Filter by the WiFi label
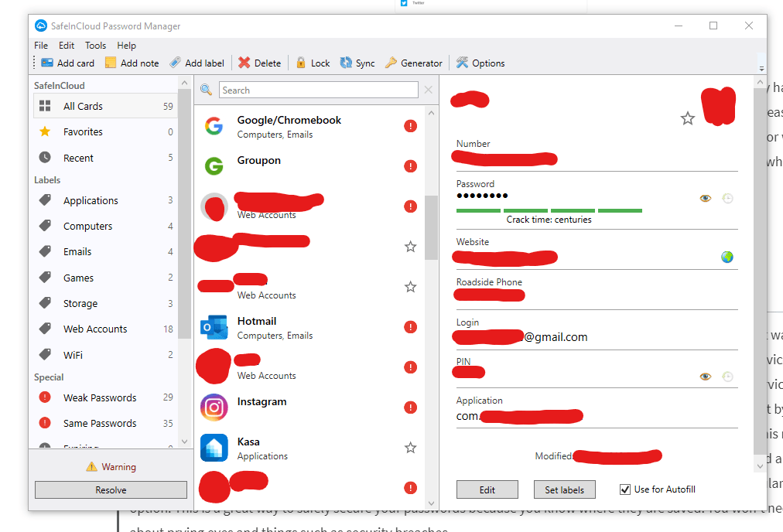This screenshot has width=783, height=532. click(x=105, y=355)
